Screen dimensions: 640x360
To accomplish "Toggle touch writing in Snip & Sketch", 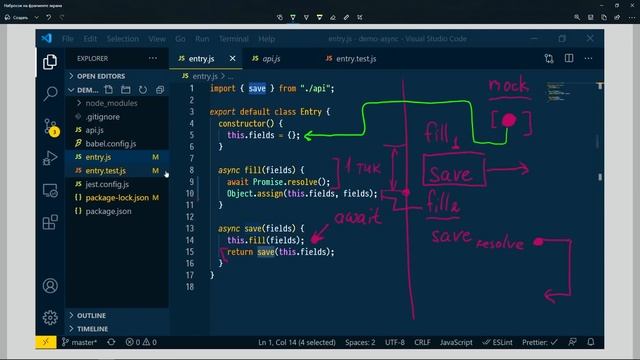I will 280,17.
